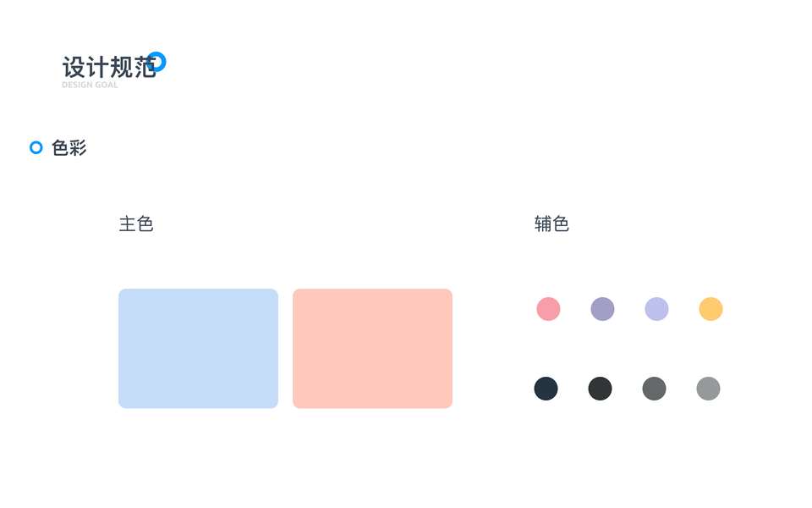Pick the light gray circle swatch

click(x=708, y=389)
